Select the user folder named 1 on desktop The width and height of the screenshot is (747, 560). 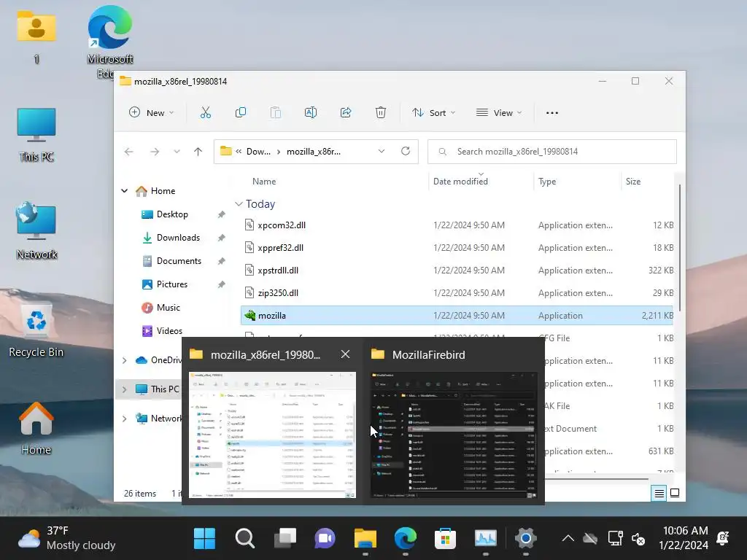36,37
